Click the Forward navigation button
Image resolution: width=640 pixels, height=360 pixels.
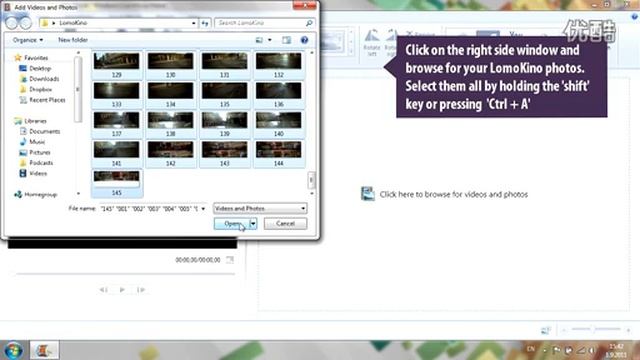(x=25, y=23)
